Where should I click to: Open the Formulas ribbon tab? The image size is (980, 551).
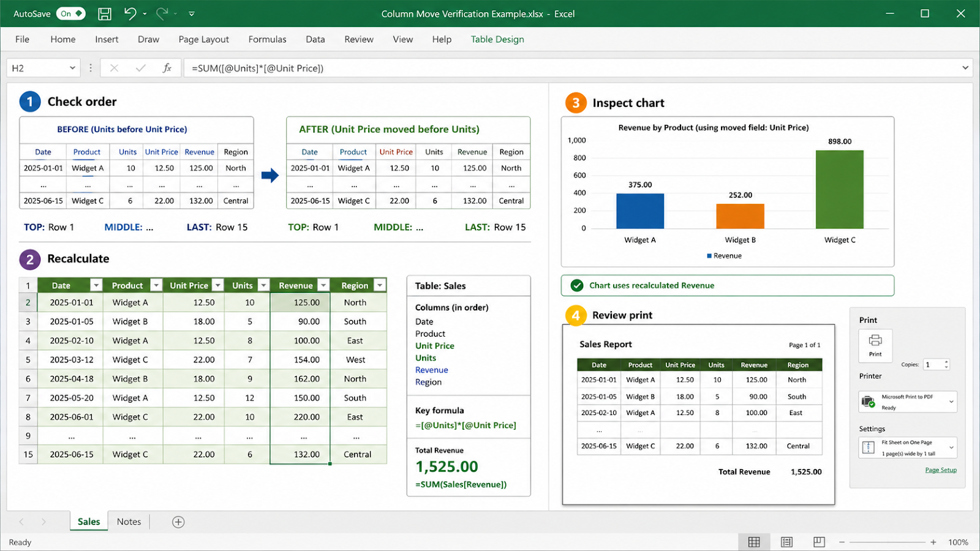(267, 39)
